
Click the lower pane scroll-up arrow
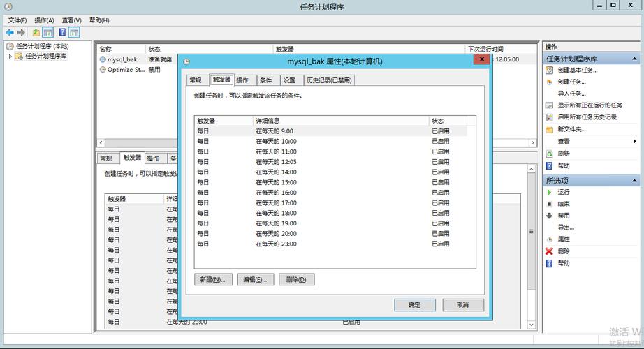(532, 169)
